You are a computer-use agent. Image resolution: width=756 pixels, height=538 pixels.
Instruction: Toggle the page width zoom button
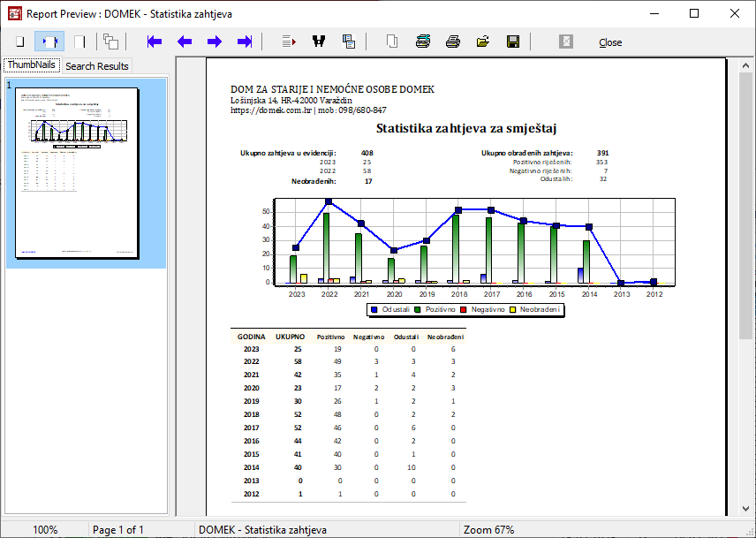click(49, 42)
